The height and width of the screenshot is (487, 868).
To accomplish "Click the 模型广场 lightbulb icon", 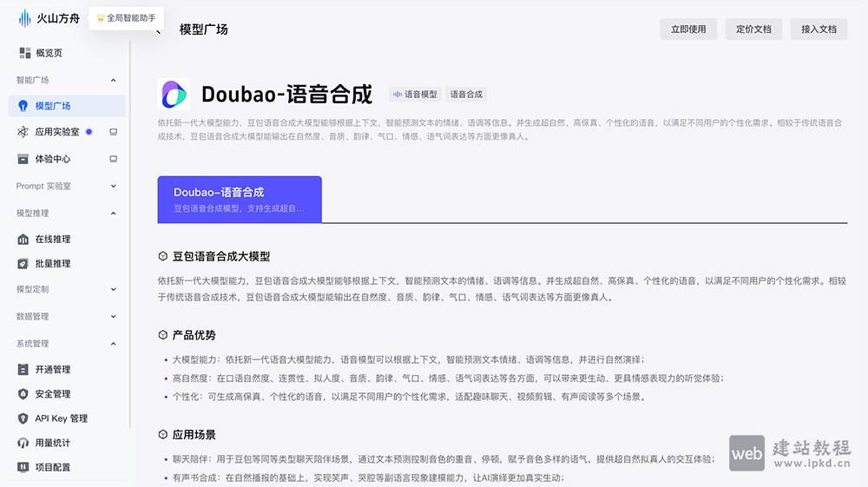I will point(23,106).
